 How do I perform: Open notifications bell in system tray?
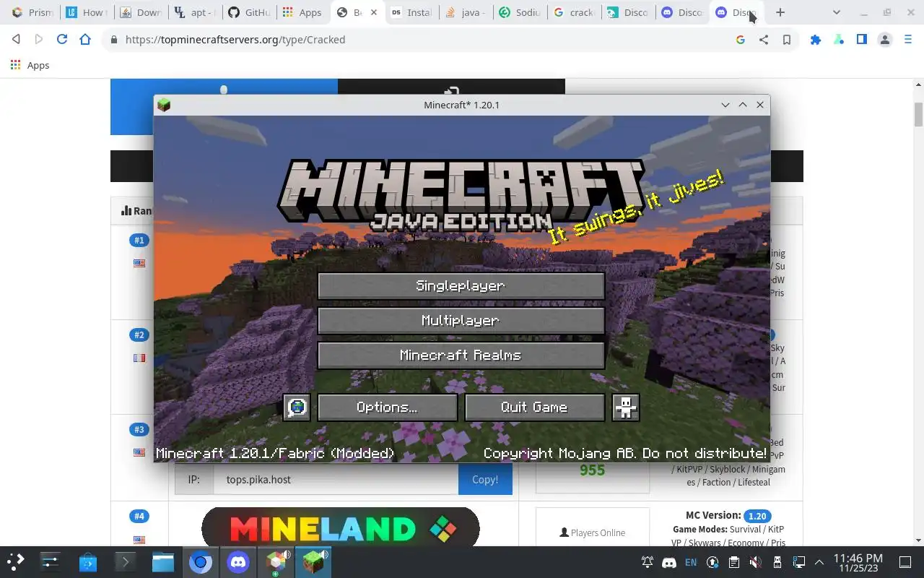pyautogui.click(x=648, y=562)
